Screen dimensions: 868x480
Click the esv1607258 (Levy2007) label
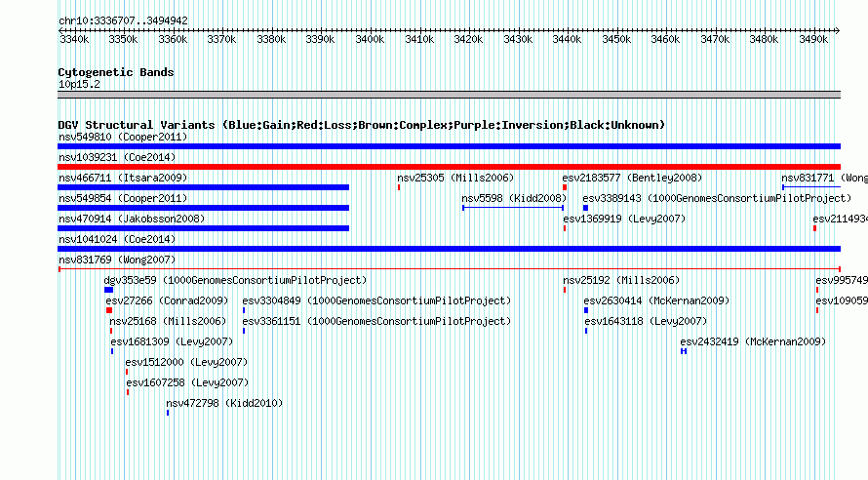pos(187,382)
